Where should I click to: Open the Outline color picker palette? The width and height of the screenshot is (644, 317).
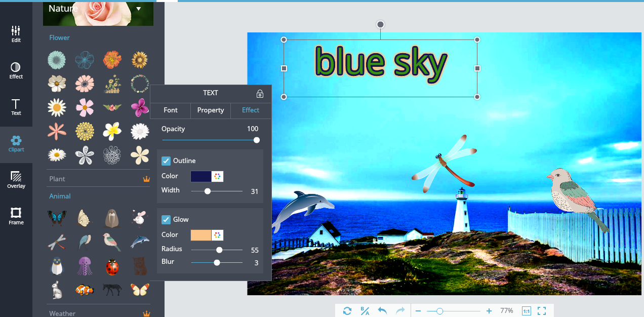(217, 176)
